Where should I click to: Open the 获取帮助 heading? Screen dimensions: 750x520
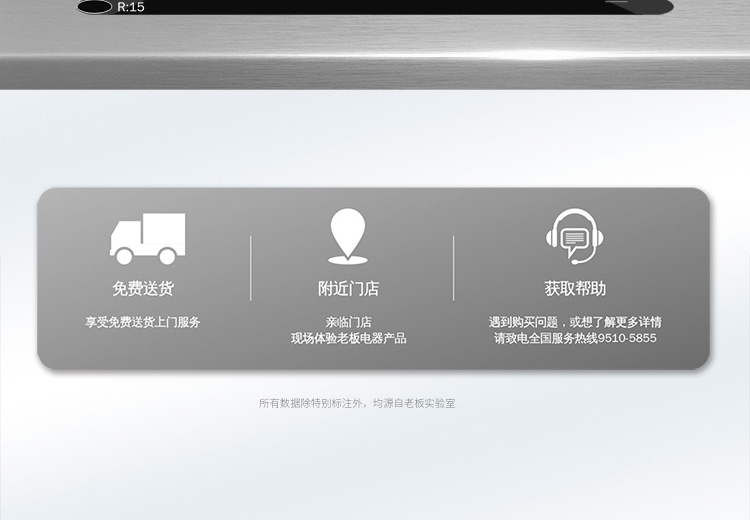pos(575,288)
